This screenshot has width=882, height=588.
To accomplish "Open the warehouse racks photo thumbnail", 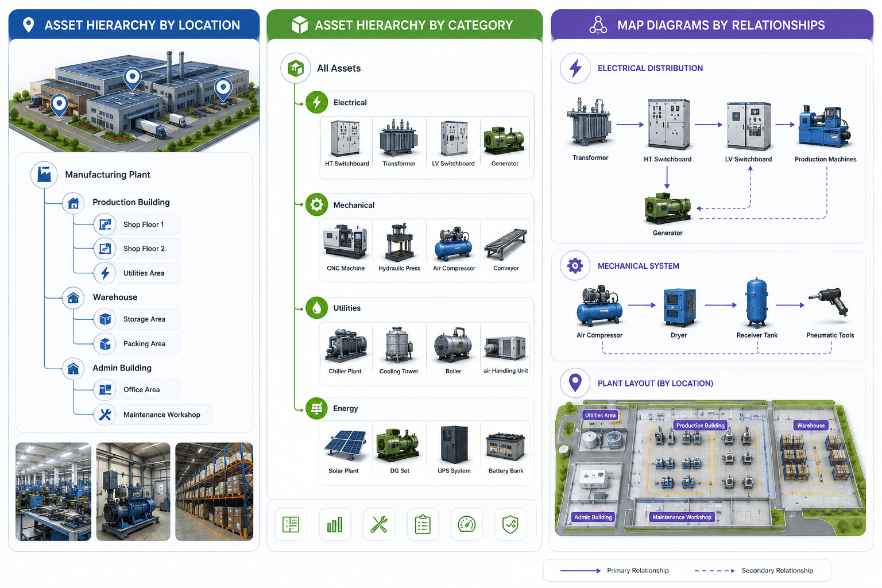I will [214, 492].
